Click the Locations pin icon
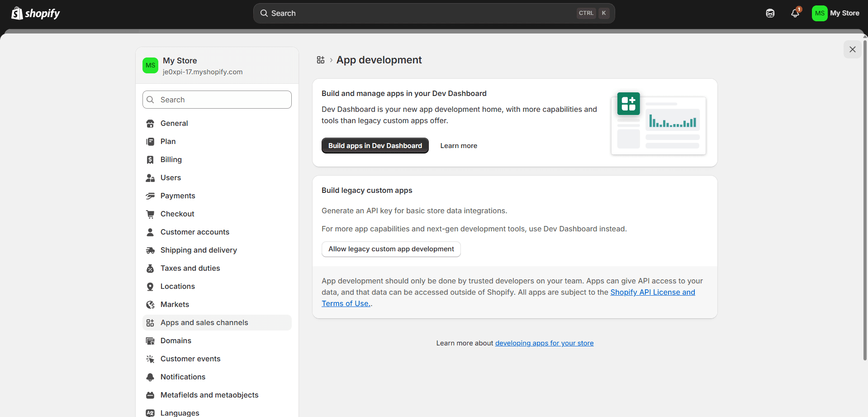The width and height of the screenshot is (868, 417). [150, 287]
